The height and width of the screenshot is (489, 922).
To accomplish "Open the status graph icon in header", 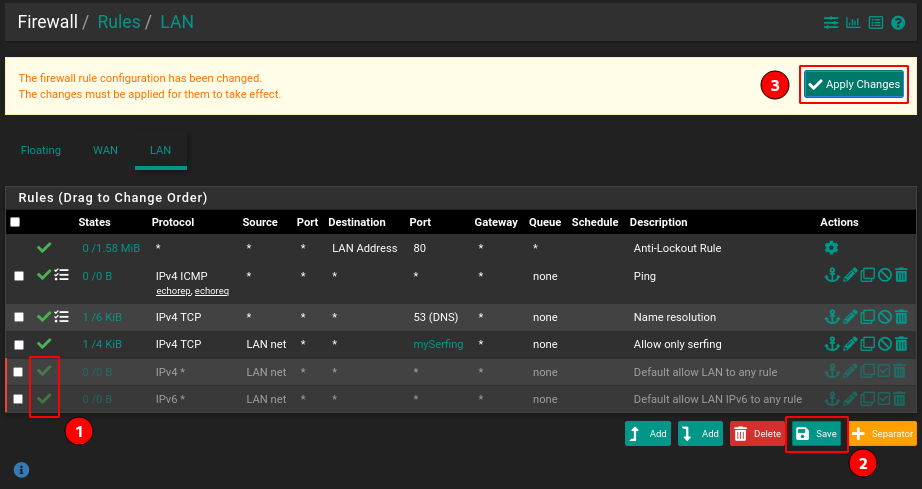I will [853, 22].
